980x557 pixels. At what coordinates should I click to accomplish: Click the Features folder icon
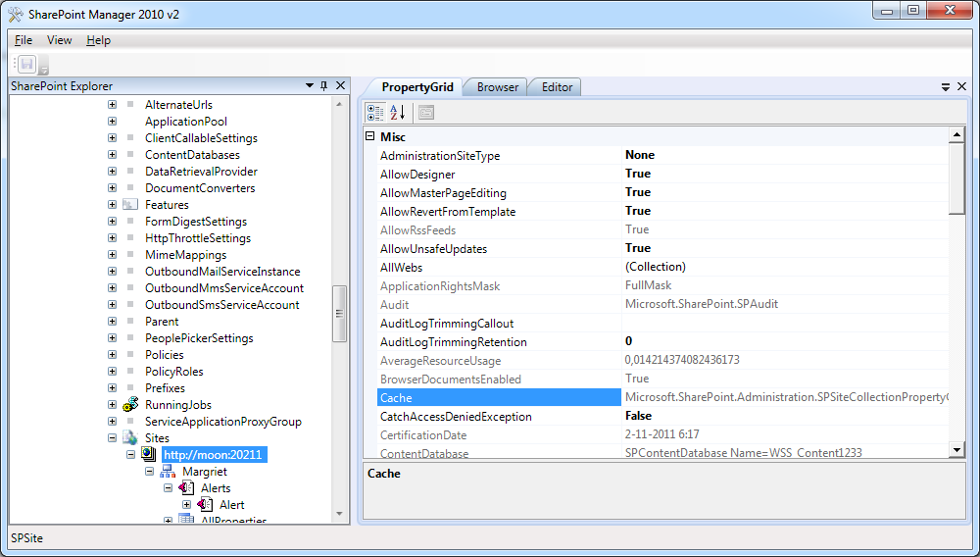point(130,205)
